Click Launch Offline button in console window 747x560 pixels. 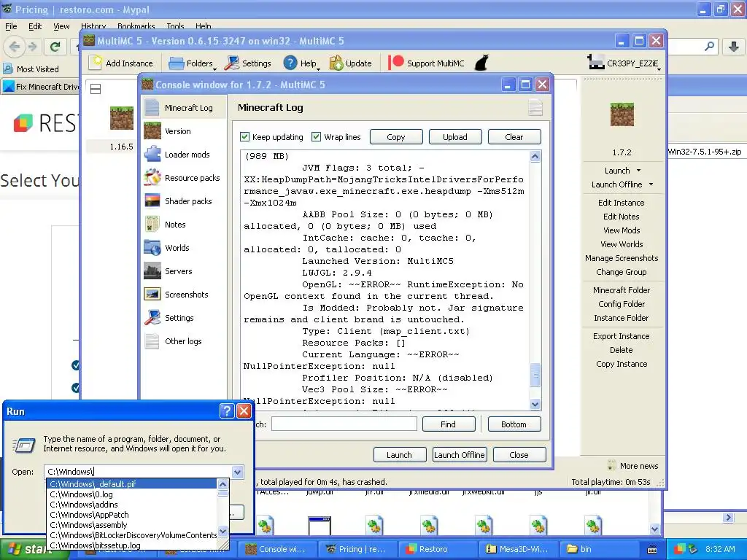coord(460,455)
